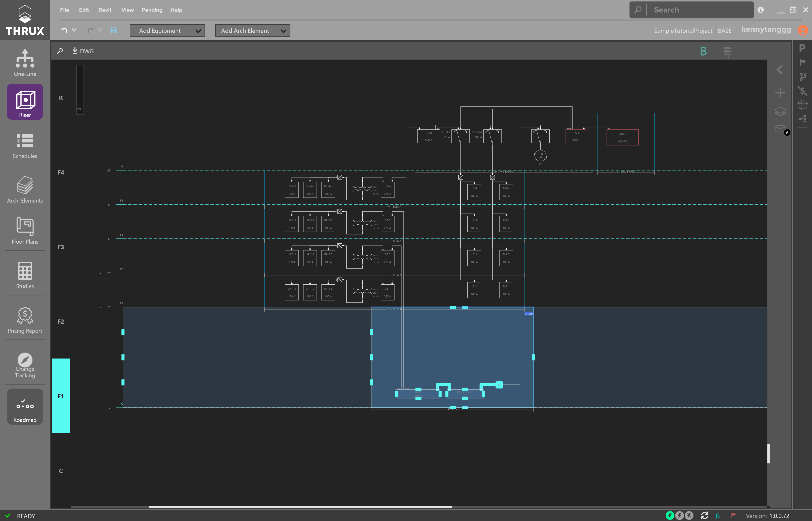812x521 pixels.
Task: Click the horizontal scrollbar thumb
Action: (300, 507)
